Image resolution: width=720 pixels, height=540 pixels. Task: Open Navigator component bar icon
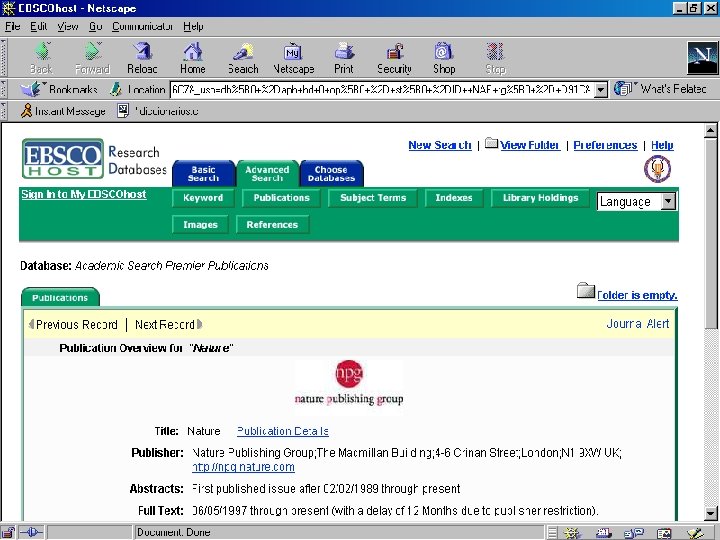coord(572,533)
